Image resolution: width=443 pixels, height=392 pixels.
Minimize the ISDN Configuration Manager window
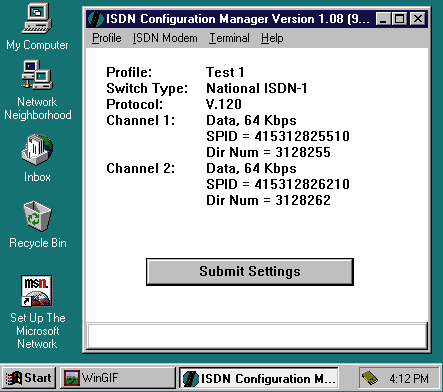click(x=383, y=19)
